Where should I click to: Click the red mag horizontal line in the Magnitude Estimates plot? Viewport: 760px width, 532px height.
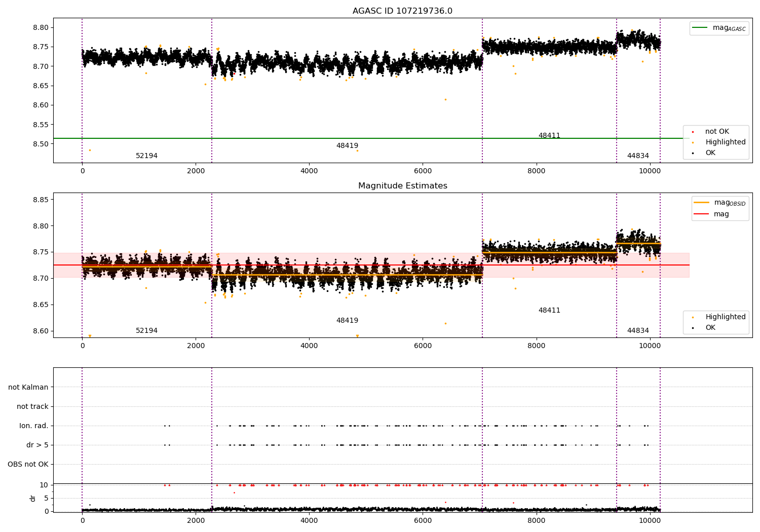click(371, 265)
